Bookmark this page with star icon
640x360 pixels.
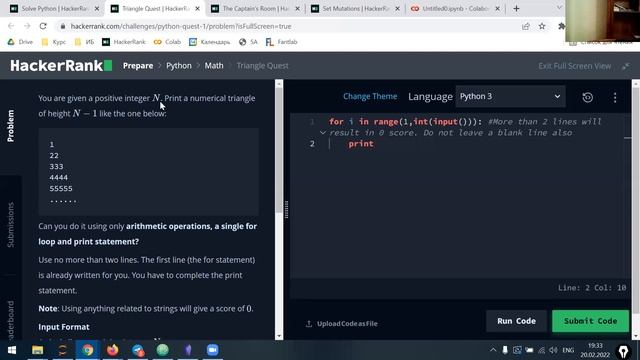542,26
